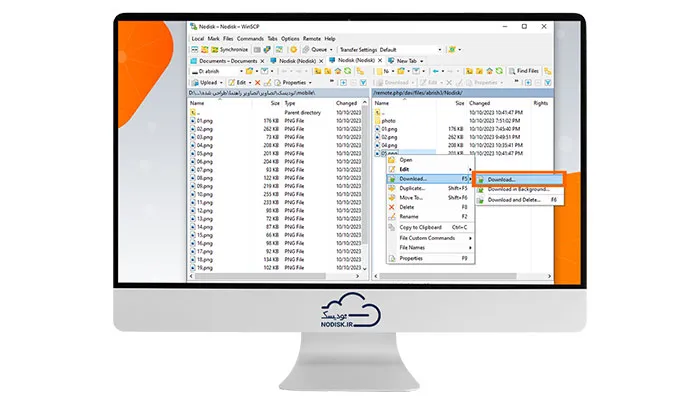Viewport: 700px width, 400px height.
Task: Click the Preferences gear icon in toolbar
Action: coord(293,50)
